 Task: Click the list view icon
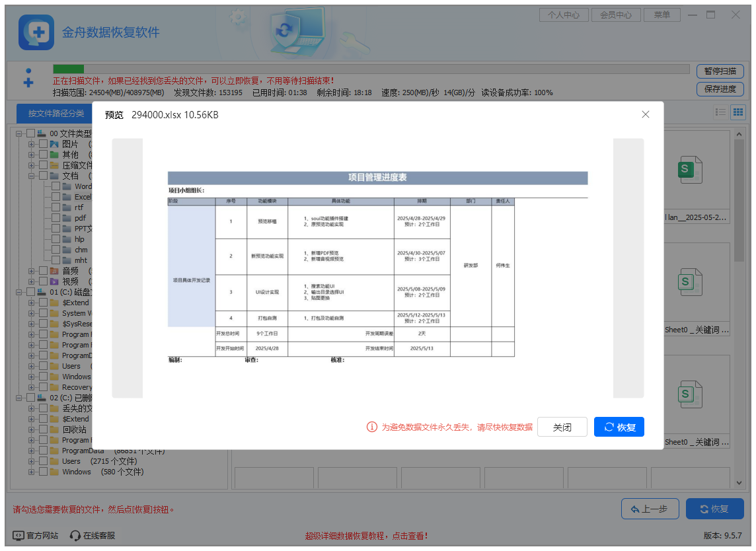click(x=721, y=112)
